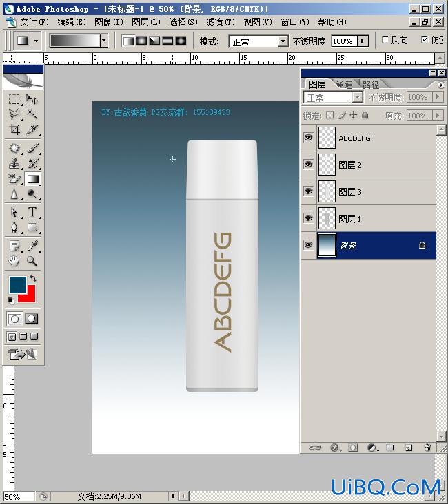The image size is (448, 504).
Task: Hide layer 图层 3
Action: click(308, 191)
